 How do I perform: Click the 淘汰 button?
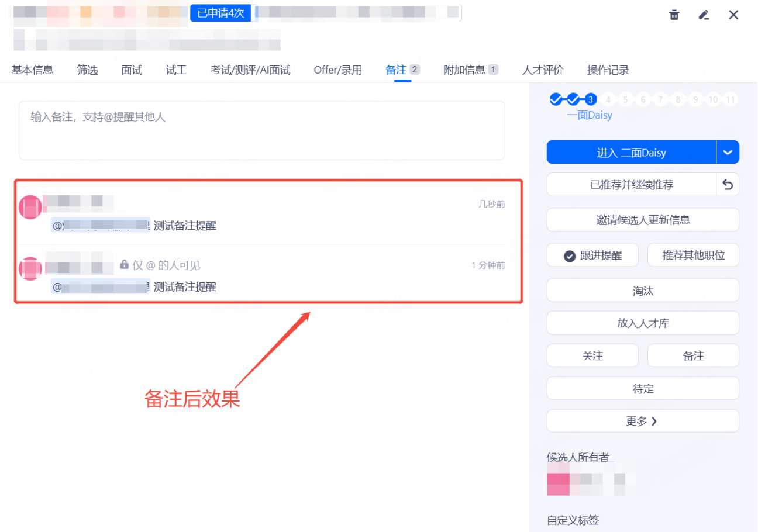(x=642, y=291)
